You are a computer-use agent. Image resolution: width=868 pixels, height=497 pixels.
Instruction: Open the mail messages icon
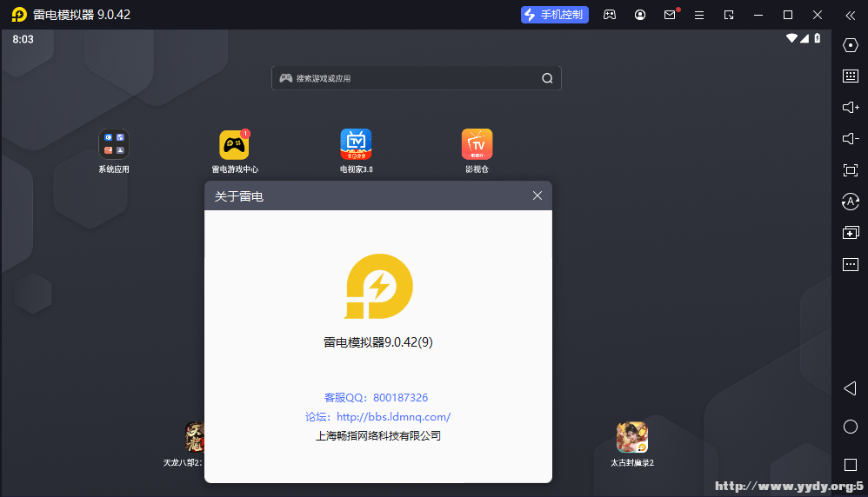coord(670,15)
